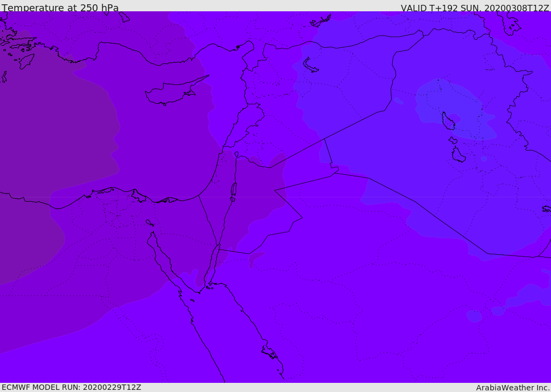This screenshot has width=551, height=392.
Task: Click the Jordan–Iraq–Saudi border junction
Action: (x=335, y=173)
